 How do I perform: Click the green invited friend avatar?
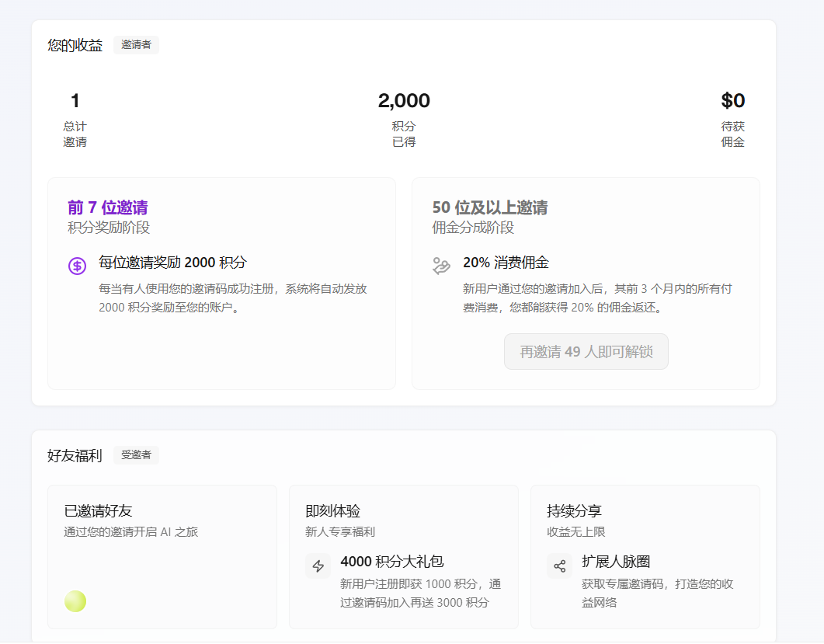point(75,601)
